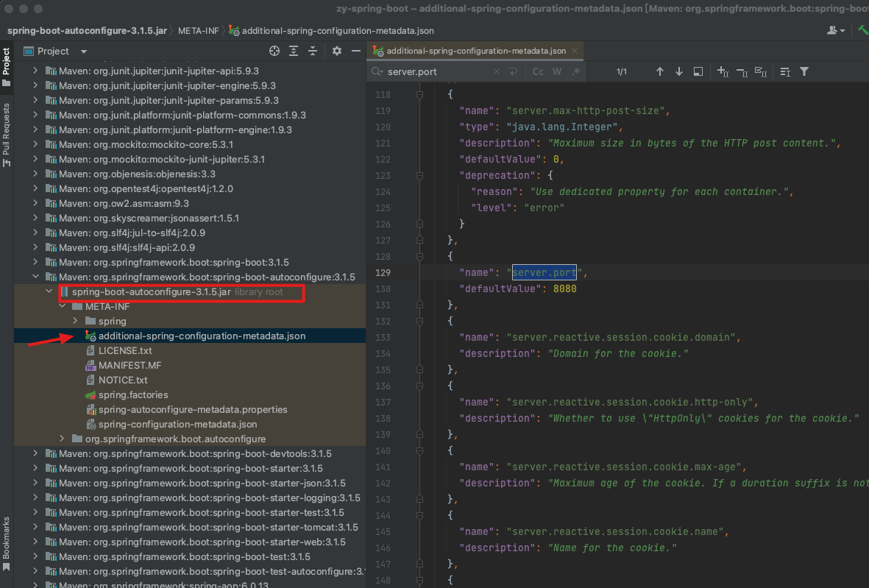Go to next search occurrence
This screenshot has height=588, width=869.
[679, 71]
